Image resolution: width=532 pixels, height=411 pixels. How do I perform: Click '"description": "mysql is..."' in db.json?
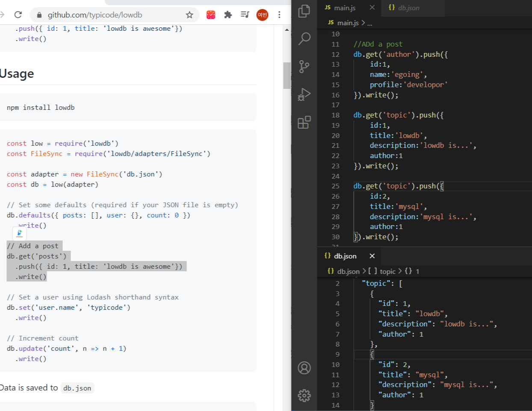click(x=437, y=385)
